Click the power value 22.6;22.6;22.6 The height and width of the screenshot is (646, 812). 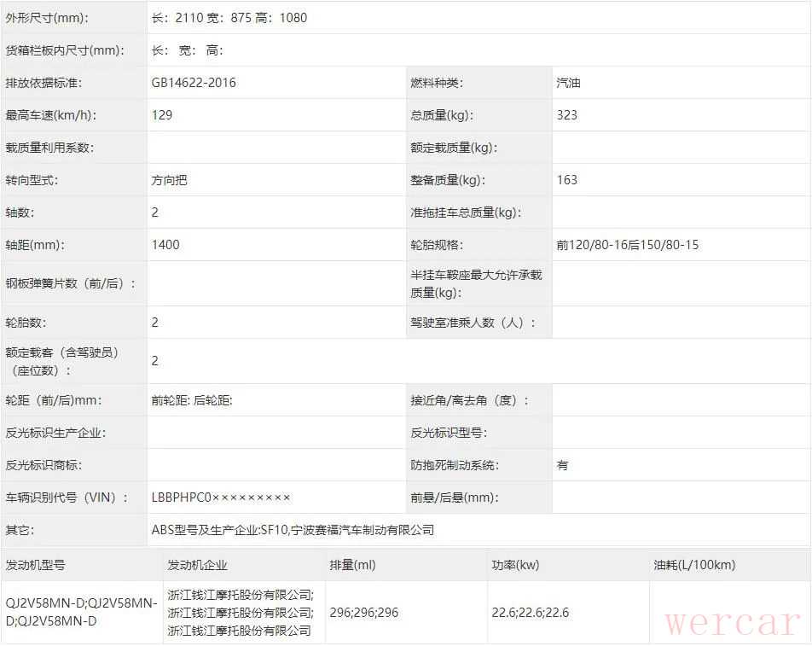pyautogui.click(x=531, y=613)
